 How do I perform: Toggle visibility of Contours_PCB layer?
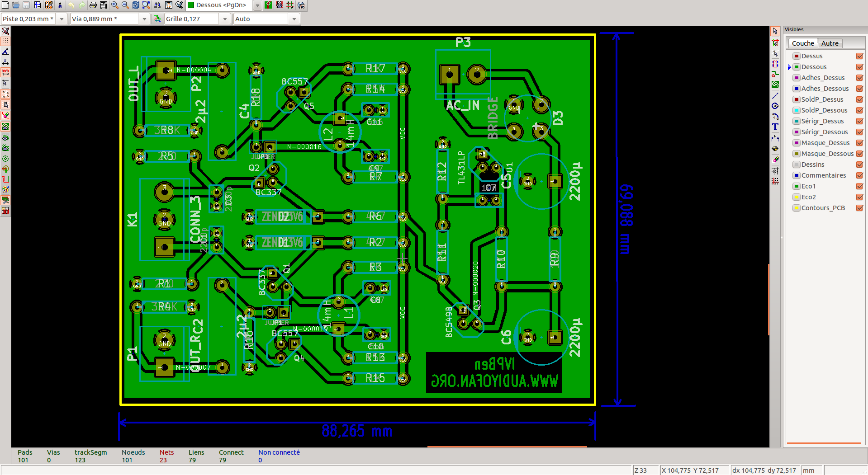click(860, 208)
